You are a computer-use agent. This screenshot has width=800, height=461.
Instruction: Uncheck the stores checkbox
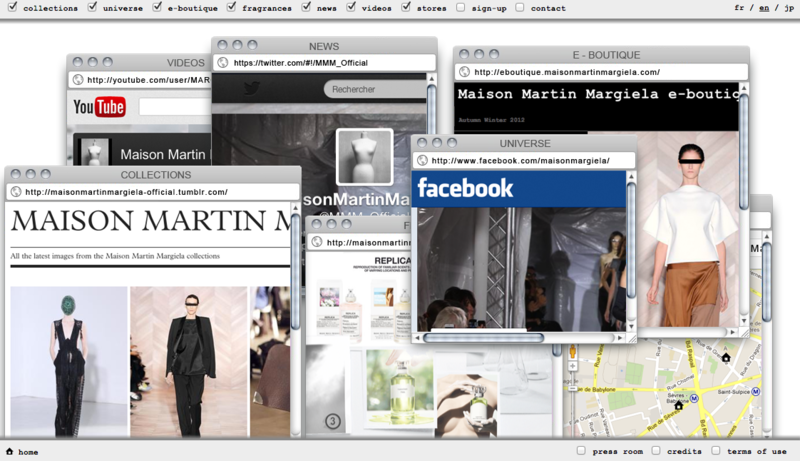[406, 7]
